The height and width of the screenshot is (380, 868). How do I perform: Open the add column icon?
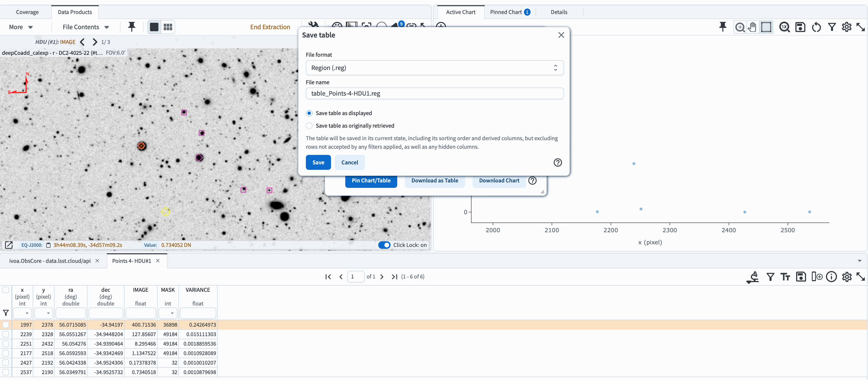[817, 277]
